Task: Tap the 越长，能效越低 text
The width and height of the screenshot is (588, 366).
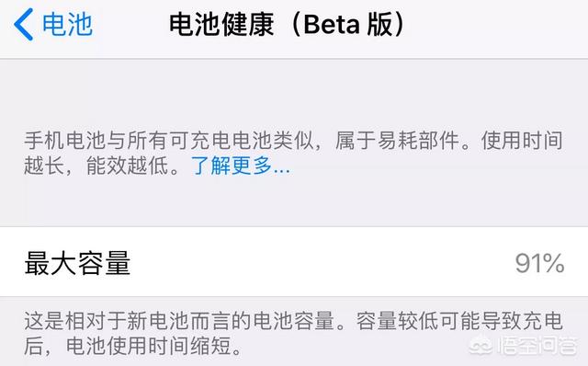Action: pos(96,166)
